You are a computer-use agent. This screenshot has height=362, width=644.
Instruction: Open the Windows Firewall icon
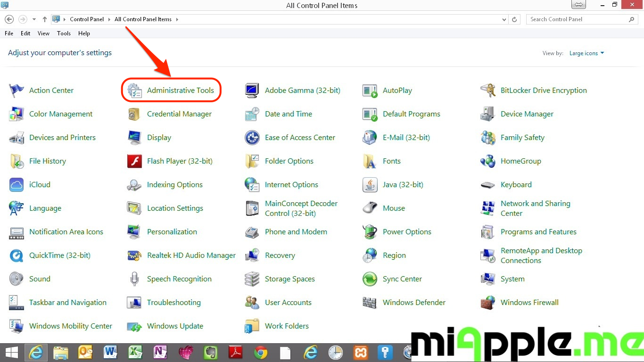(x=488, y=303)
